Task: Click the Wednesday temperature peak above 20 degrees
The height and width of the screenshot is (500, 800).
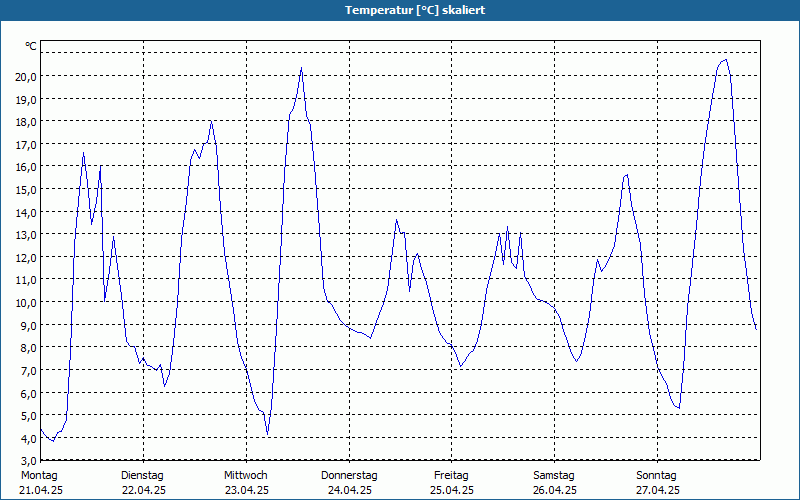Action: [302, 68]
